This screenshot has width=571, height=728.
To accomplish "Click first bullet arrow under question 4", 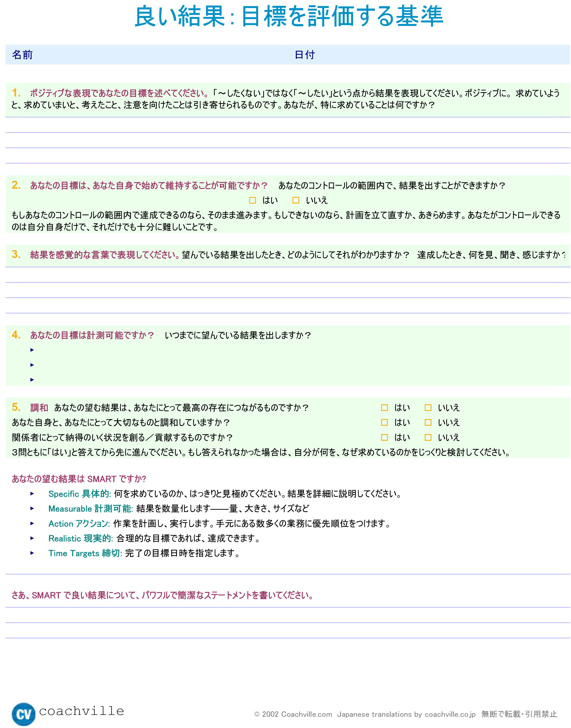I will [x=32, y=350].
